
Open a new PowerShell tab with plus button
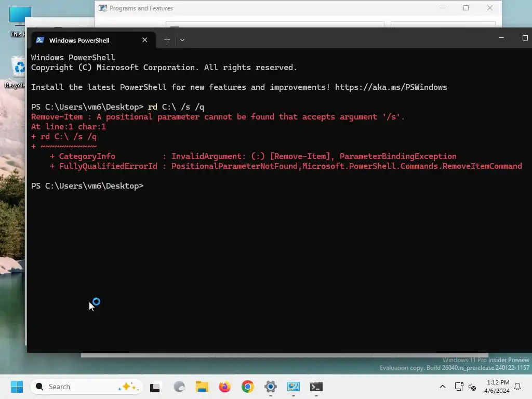(167, 40)
